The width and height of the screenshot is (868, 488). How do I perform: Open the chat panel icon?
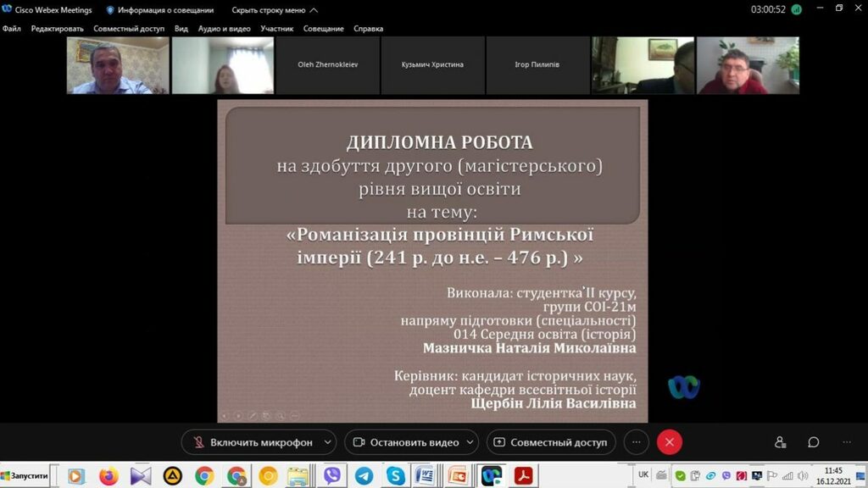pos(813,442)
